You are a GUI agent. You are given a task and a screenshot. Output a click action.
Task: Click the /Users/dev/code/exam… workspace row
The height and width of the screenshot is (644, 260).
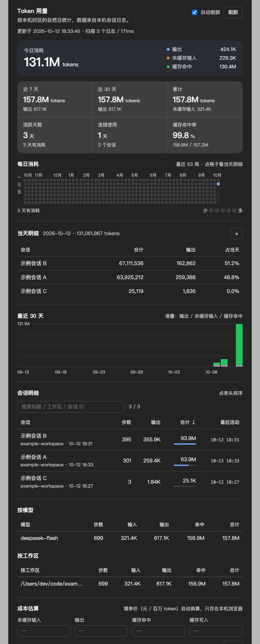tap(130, 584)
